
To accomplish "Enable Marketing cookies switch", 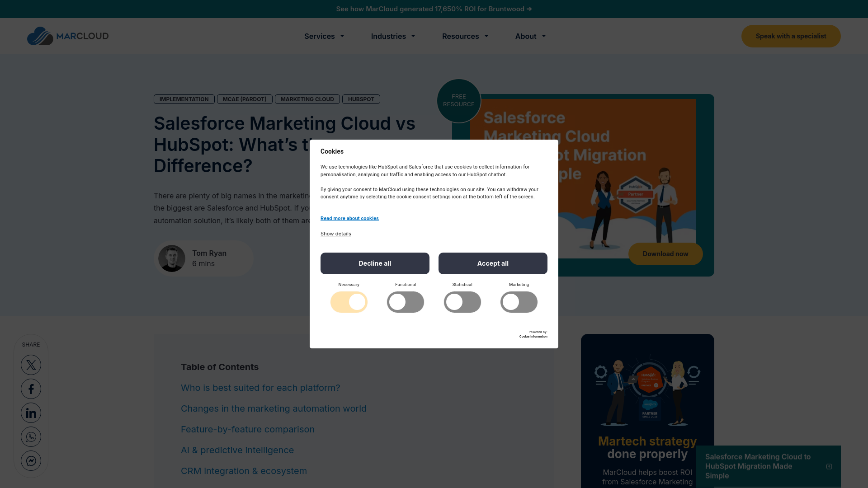I will pyautogui.click(x=519, y=302).
